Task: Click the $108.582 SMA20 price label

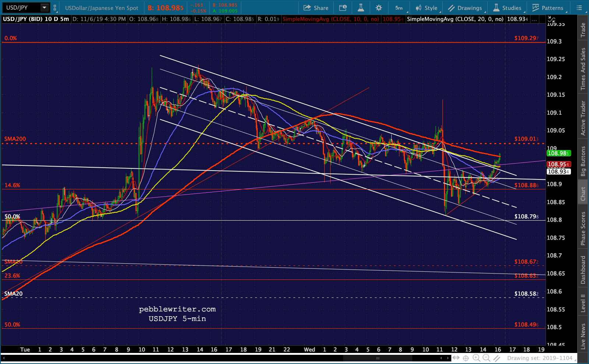Action: click(x=526, y=294)
